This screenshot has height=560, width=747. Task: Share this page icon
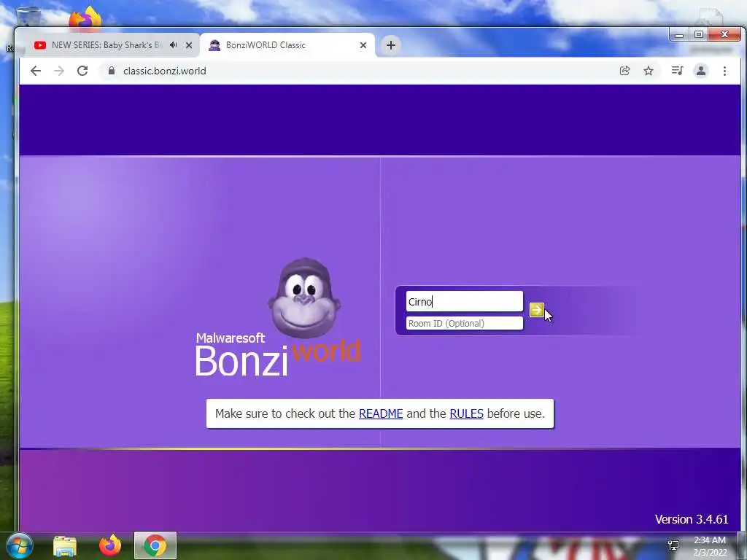point(624,71)
